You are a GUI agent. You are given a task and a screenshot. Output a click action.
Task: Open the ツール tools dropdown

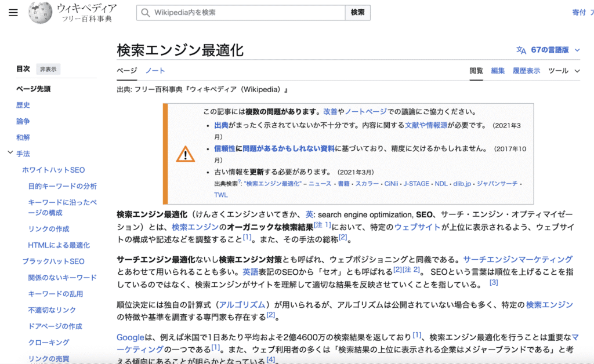coord(564,71)
